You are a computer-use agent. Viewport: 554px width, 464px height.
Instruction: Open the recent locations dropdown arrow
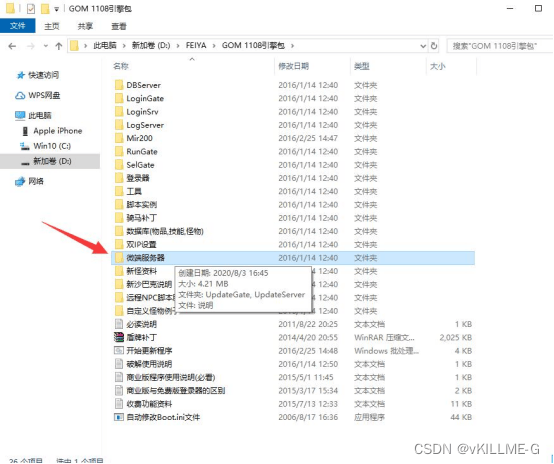click(x=46, y=46)
